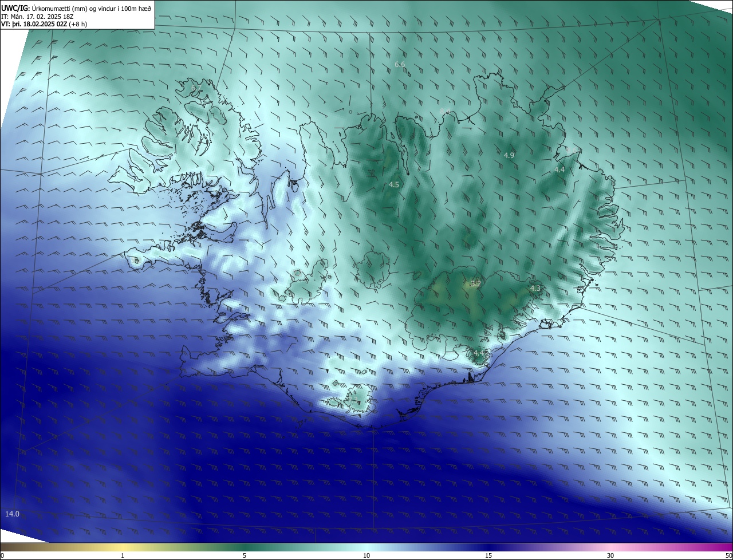Click the 50 tick on the color scale
The image size is (733, 560).
point(728,555)
